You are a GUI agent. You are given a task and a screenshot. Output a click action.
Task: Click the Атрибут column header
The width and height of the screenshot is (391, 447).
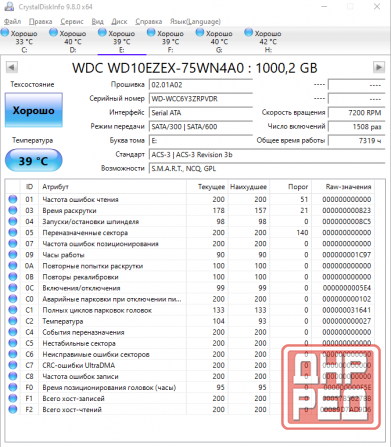112,187
